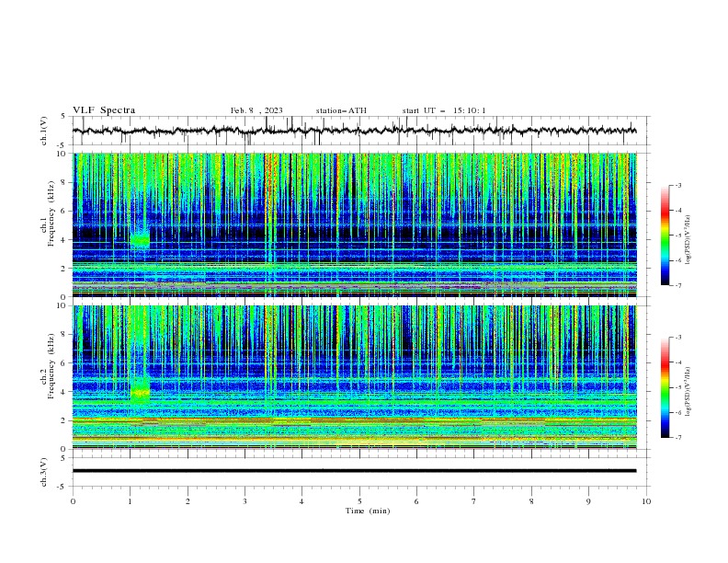Click the "5" tick on the Time axis
The width and height of the screenshot is (728, 563).
[359, 501]
